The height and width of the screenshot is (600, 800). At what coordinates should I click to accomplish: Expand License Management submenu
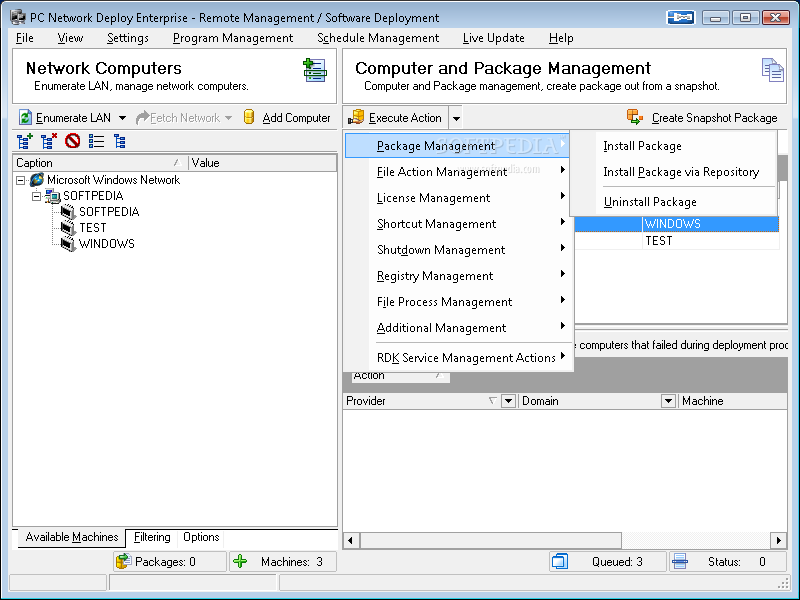457,198
